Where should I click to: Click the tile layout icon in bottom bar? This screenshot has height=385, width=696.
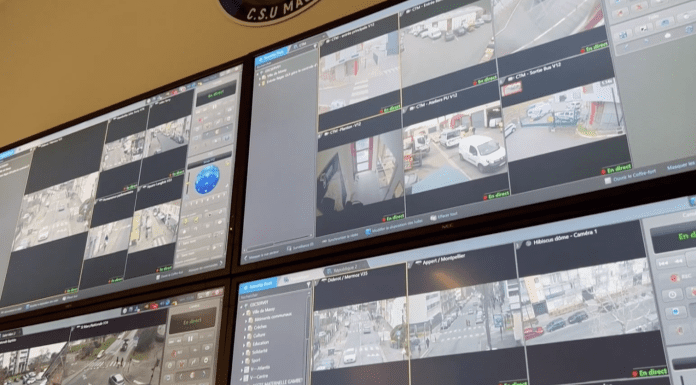[x=368, y=232]
